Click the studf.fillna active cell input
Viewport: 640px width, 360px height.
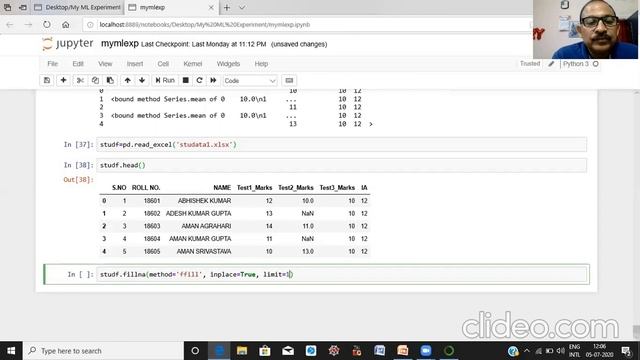click(342, 274)
